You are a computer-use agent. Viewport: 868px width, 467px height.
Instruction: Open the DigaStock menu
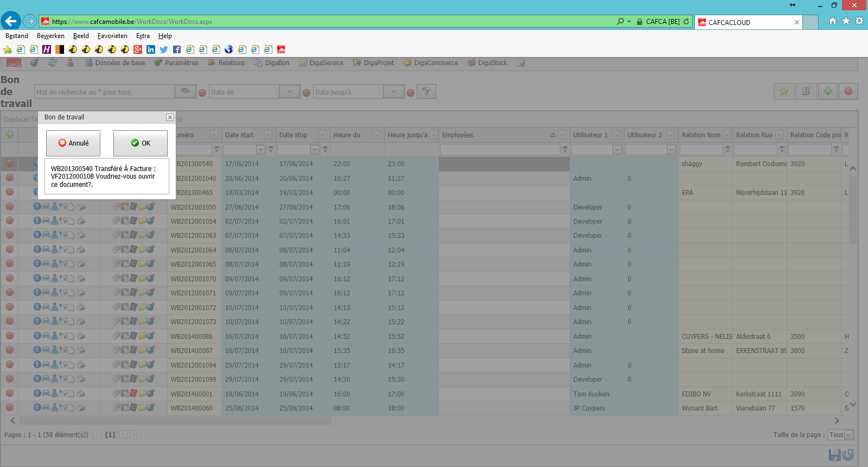[487, 63]
